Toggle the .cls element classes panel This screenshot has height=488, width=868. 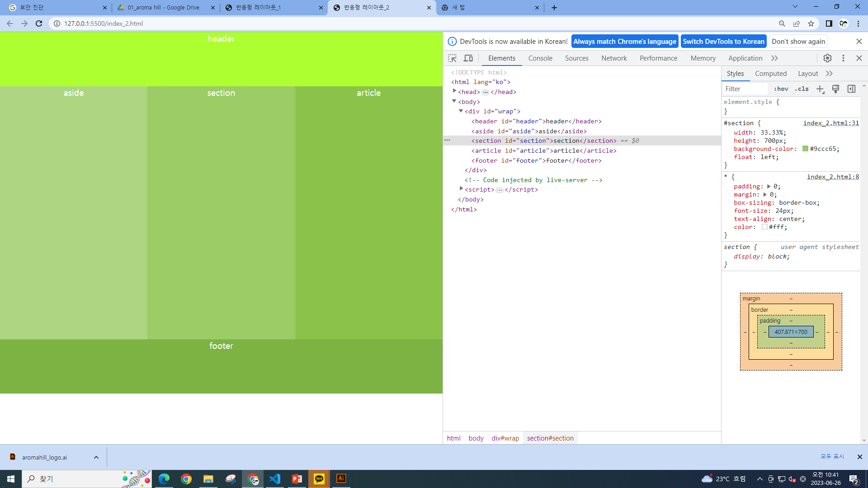pyautogui.click(x=802, y=89)
